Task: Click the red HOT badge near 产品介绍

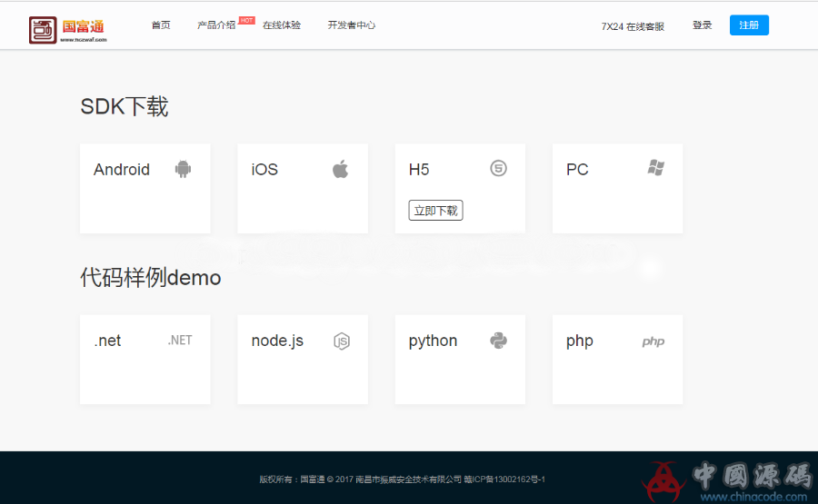Action: [246, 20]
